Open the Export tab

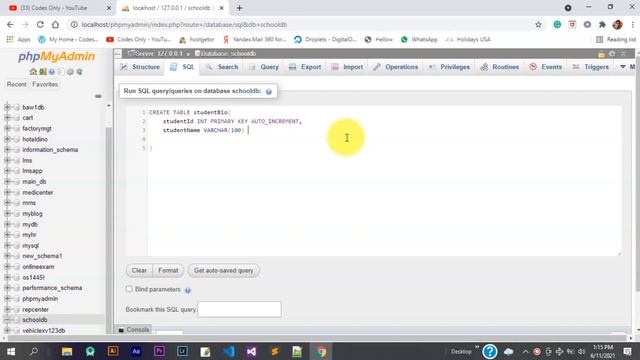(x=305, y=67)
